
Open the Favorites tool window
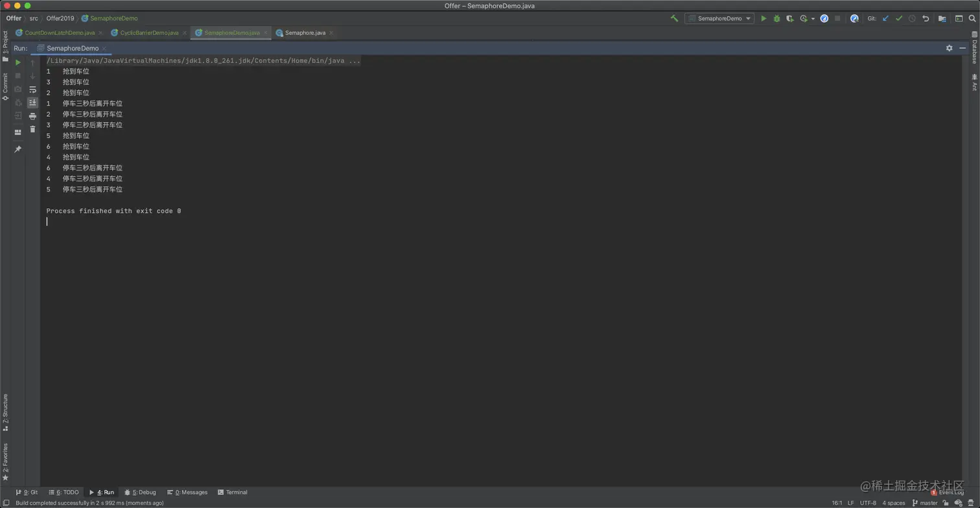point(5,462)
